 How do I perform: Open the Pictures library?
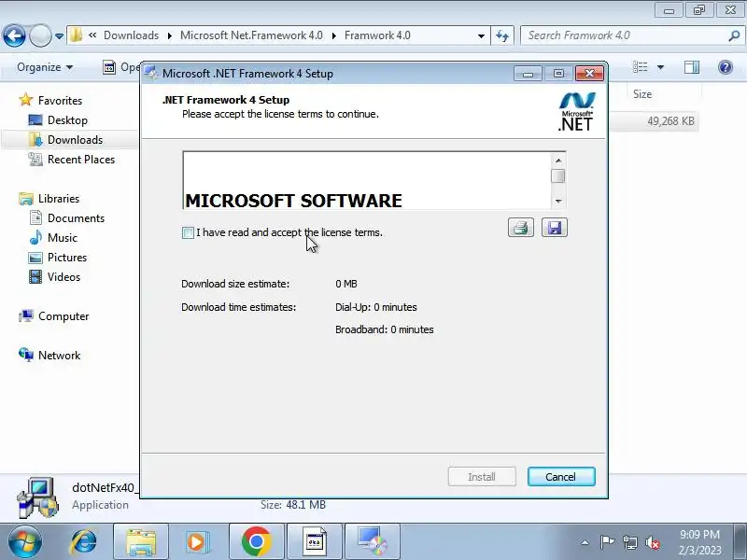coord(66,258)
